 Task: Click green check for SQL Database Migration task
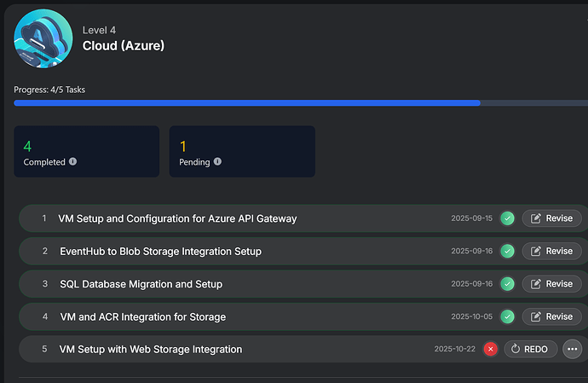click(x=508, y=283)
